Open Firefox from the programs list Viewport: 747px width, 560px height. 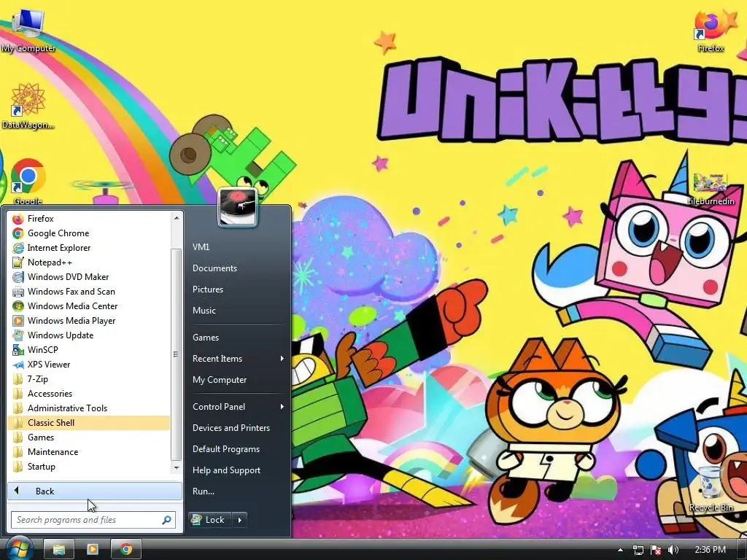pyautogui.click(x=89, y=219)
